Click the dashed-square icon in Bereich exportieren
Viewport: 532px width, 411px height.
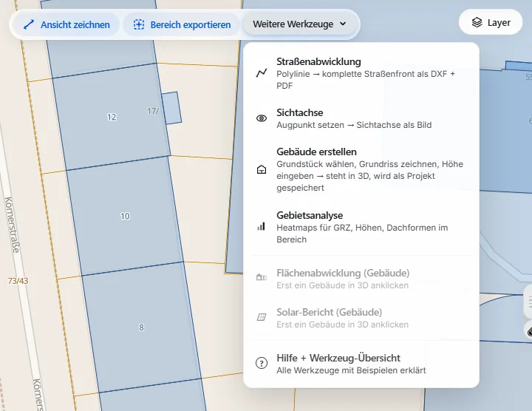139,24
